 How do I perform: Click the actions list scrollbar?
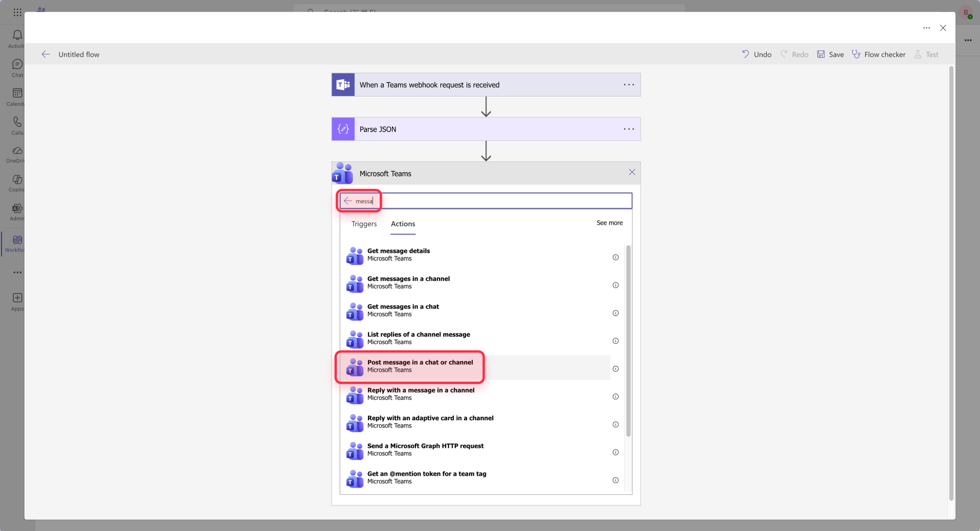628,341
